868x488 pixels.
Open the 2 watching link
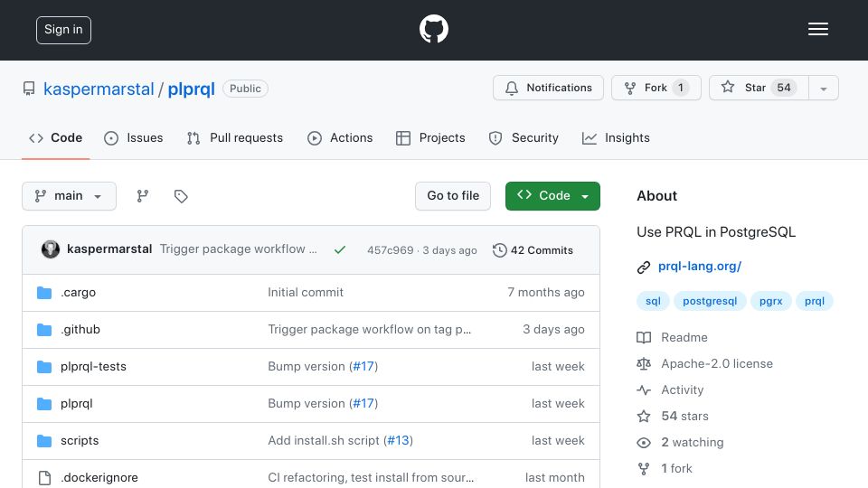click(x=693, y=443)
